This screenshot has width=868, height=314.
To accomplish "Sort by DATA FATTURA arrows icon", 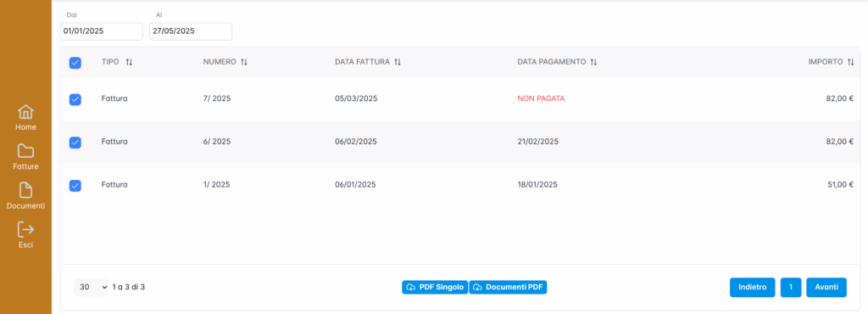I will point(398,63).
